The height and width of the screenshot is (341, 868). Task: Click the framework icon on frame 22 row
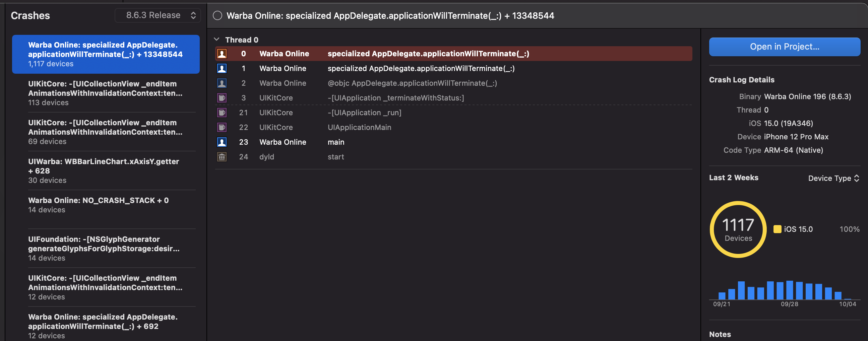coord(222,127)
